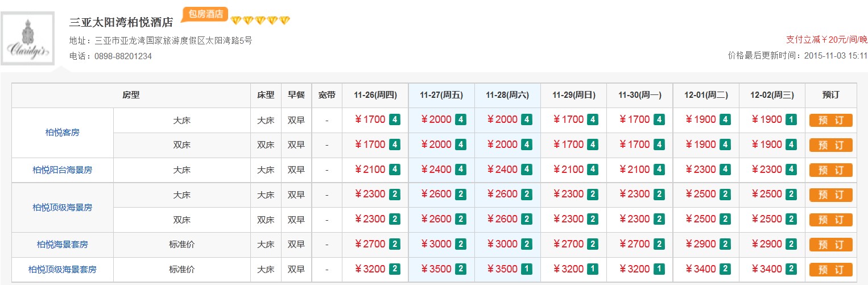Click the Claridge's hotel logo thumbnail
This screenshot has height=285, width=868.
27,39
